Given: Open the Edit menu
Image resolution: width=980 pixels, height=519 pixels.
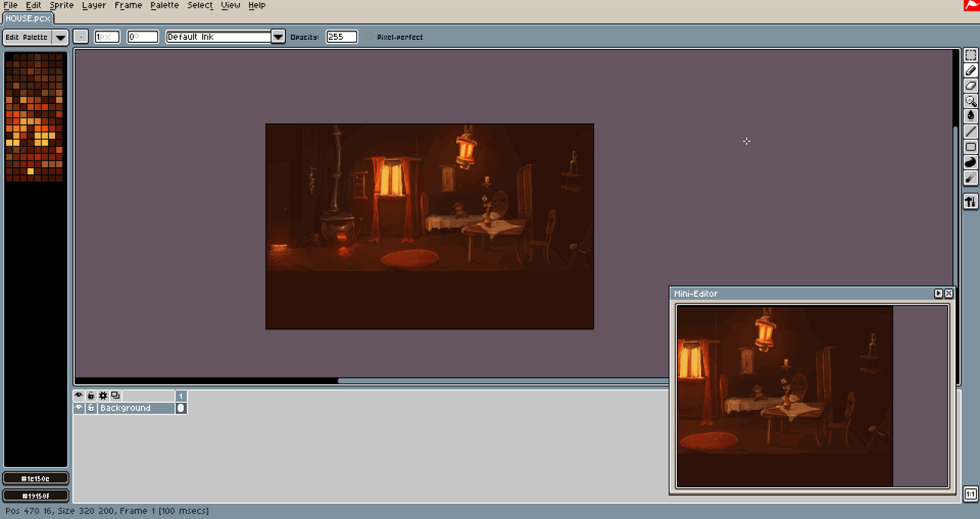Looking at the screenshot, I should coord(33,6).
